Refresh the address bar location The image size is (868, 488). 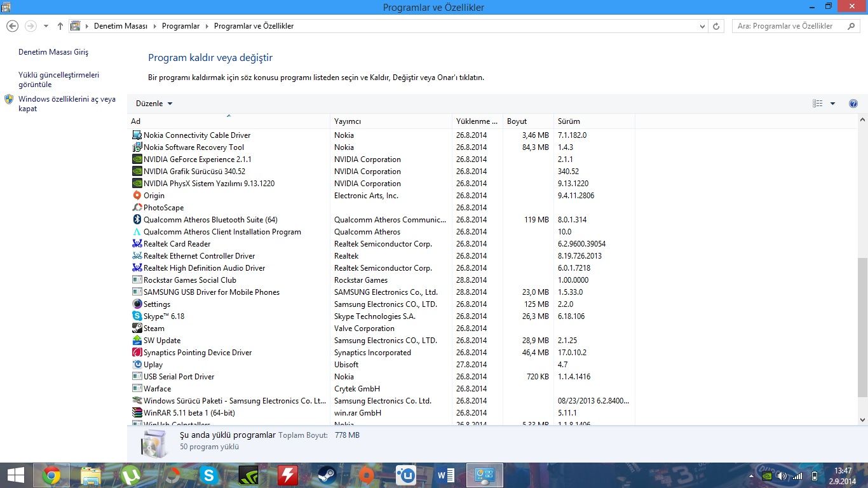point(716,26)
